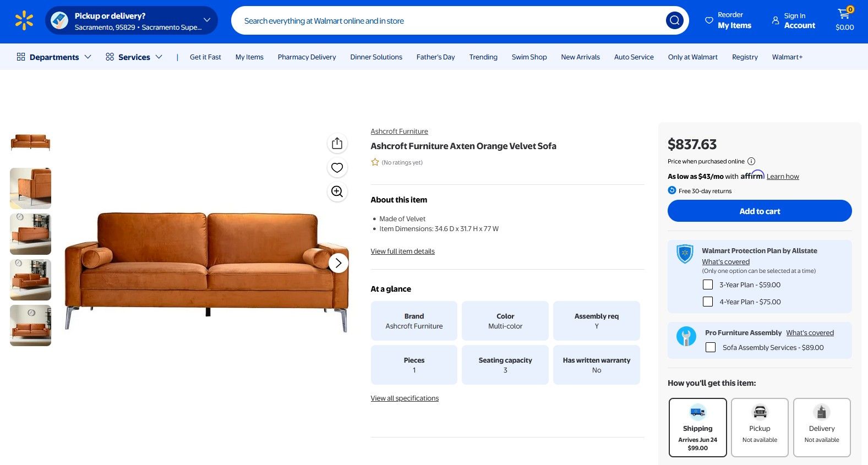Click the Walmart spark logo
The width and height of the screenshot is (868, 465).
point(24,21)
